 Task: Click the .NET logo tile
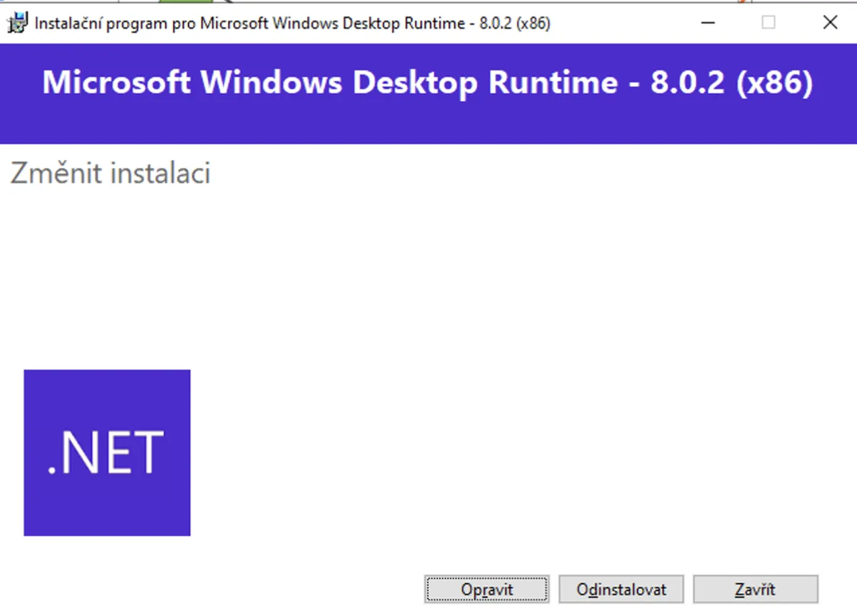107,453
